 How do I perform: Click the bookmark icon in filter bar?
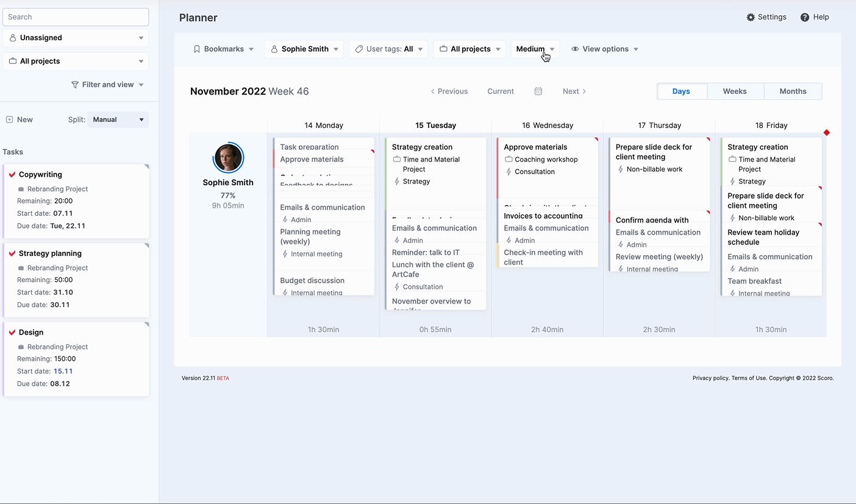[197, 49]
